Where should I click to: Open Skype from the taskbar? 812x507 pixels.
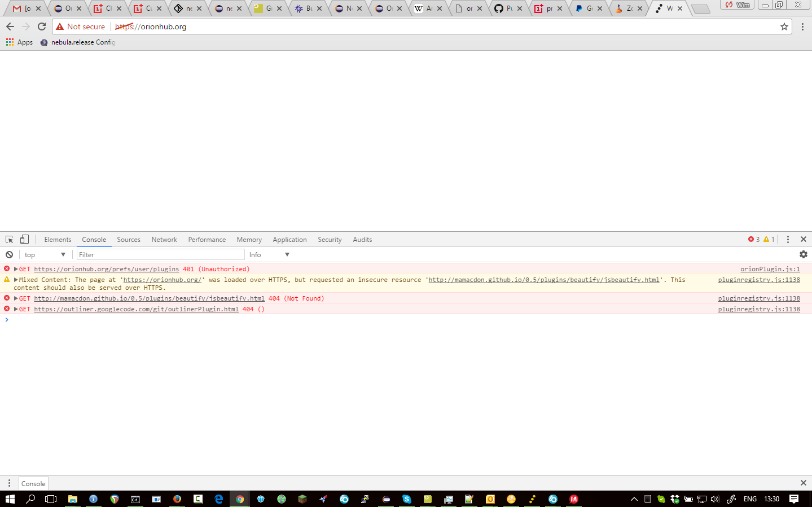coord(406,499)
